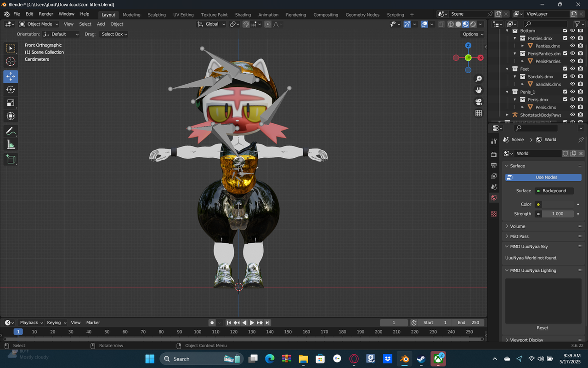588x368 pixels.
Task: Open the Texture properties tab
Action: (494, 214)
